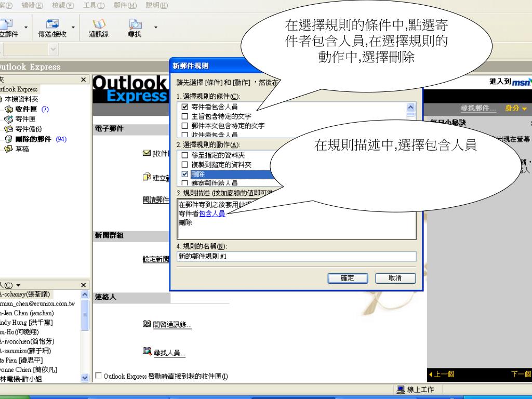
Task: Open the 郵件(M) menu
Action: [x=125, y=5]
